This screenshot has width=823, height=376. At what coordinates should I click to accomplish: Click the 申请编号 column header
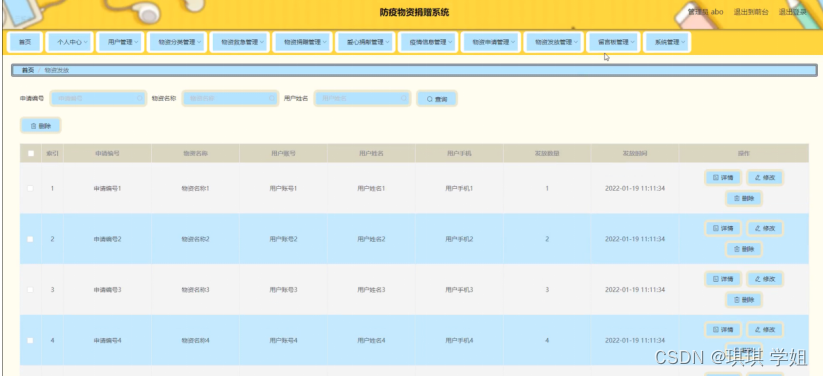[107, 154]
